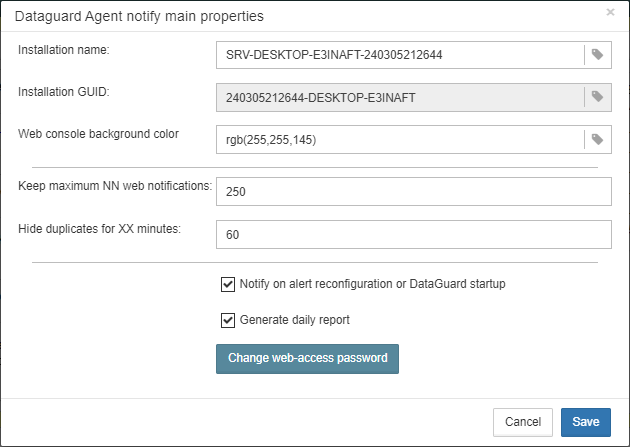Click the Generate daily report label text
Viewport: 630px width, 447px height.
295,320
